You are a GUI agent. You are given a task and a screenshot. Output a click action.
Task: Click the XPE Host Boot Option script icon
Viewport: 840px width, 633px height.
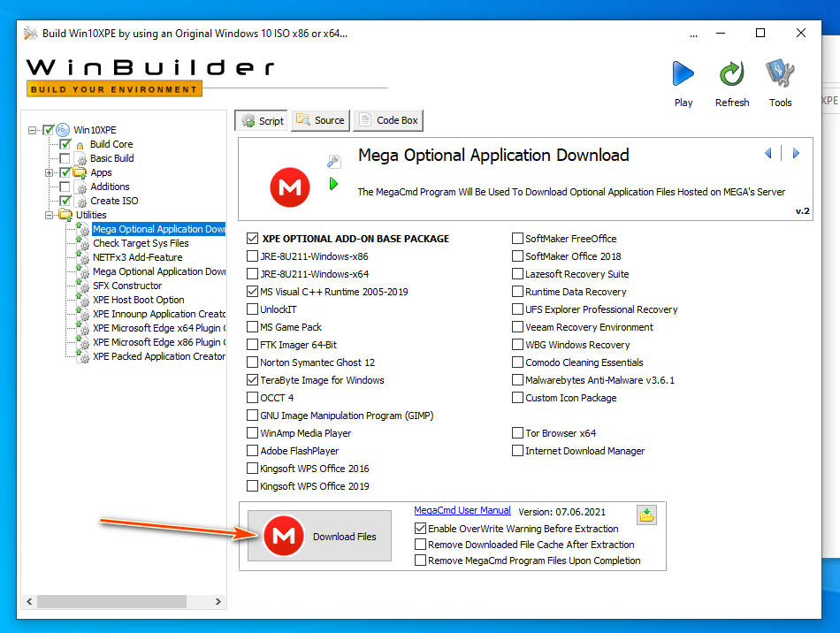click(82, 300)
